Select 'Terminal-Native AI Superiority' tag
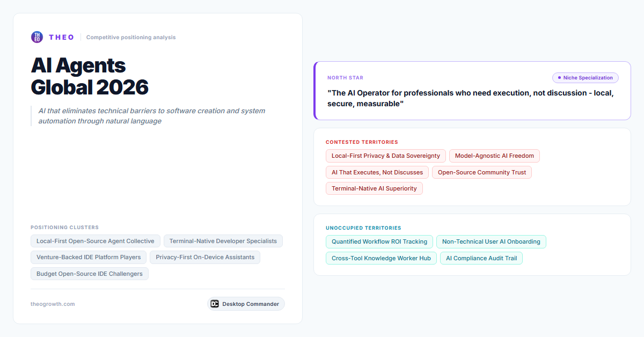The image size is (644, 337). point(374,188)
